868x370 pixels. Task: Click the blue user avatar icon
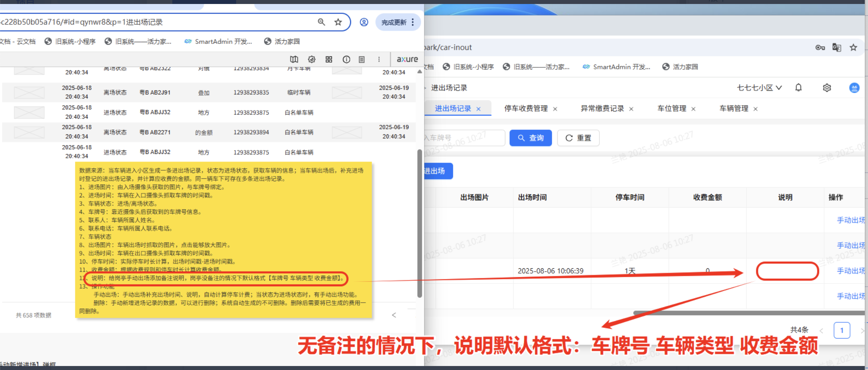pyautogui.click(x=855, y=88)
